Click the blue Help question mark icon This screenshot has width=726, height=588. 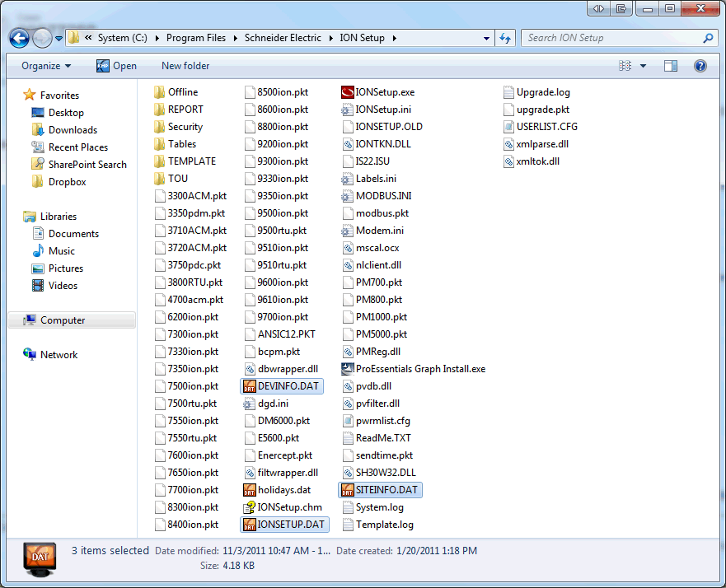(700, 66)
